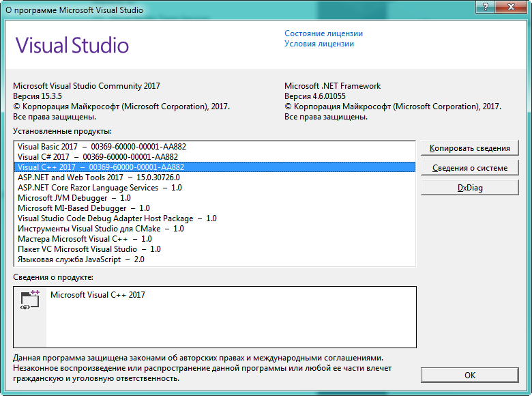Close the О программе dialog
532x396 pixels.
tap(512, 6)
